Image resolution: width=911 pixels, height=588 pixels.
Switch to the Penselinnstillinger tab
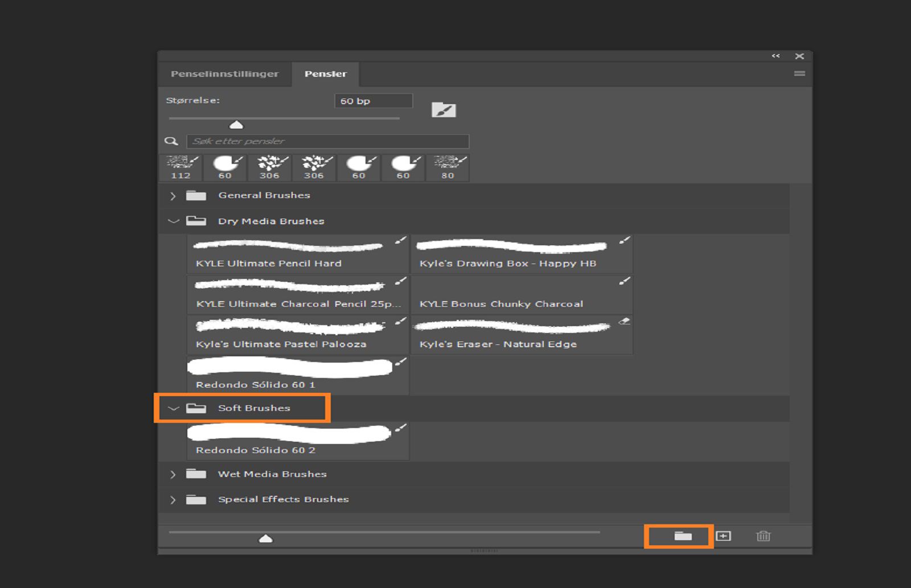point(225,74)
